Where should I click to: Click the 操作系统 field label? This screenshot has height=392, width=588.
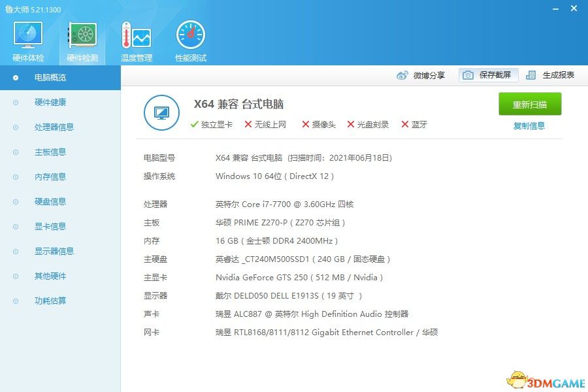coord(159,176)
